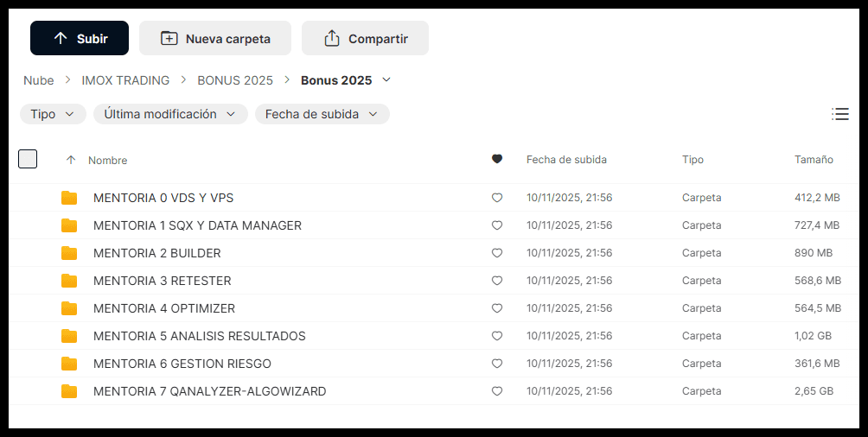Click the MENTORIA 4 OPTIMIZER folder icon
This screenshot has height=437, width=868.
[x=69, y=308]
